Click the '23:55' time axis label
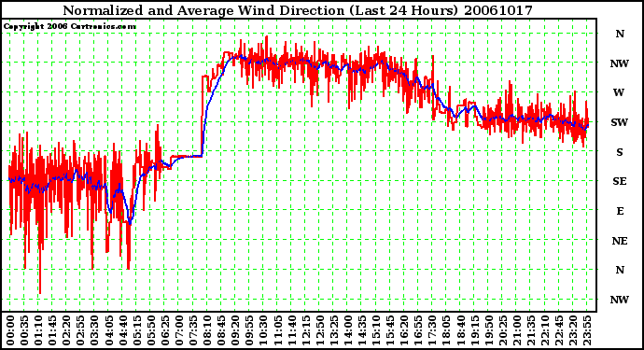Viewport: 644px width, 350px height. [586, 330]
